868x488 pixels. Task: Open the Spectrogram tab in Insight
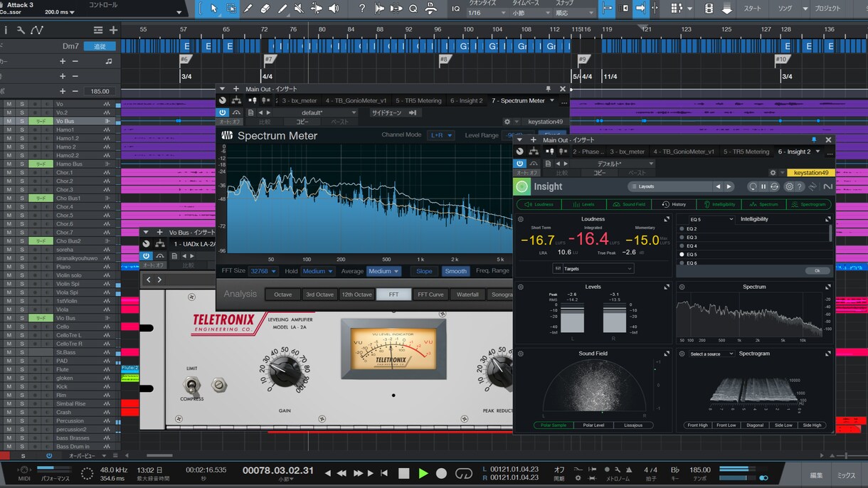point(809,204)
